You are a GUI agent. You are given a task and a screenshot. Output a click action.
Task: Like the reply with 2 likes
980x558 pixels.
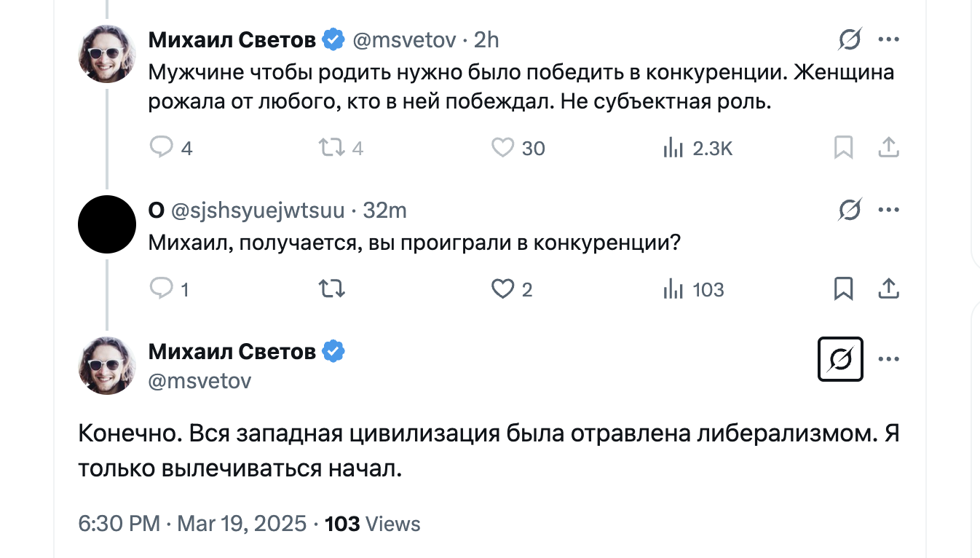[x=503, y=289]
